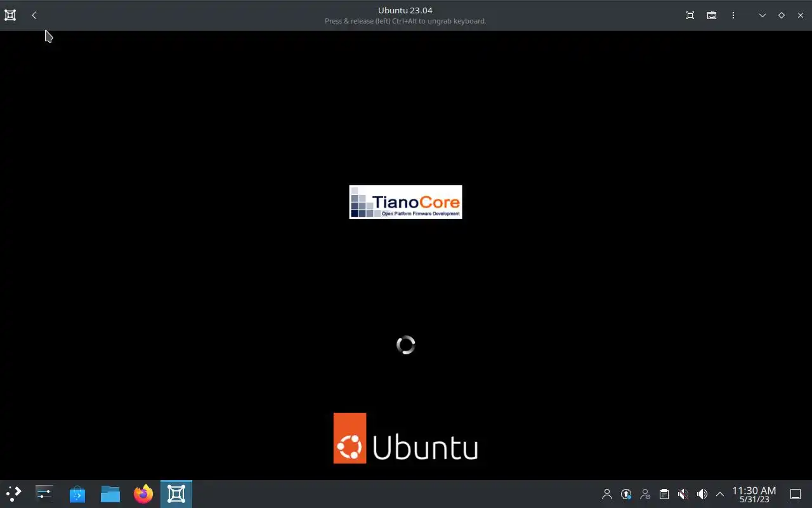Launch Discover software center from taskbar
This screenshot has width=812, height=508.
[x=77, y=494]
